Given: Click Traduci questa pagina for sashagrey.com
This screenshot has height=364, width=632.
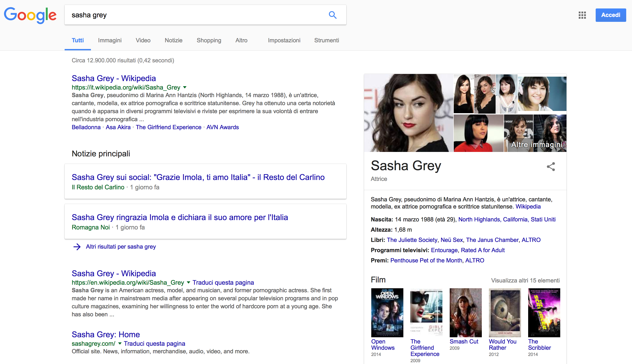Looking at the screenshot, I should [154, 344].
